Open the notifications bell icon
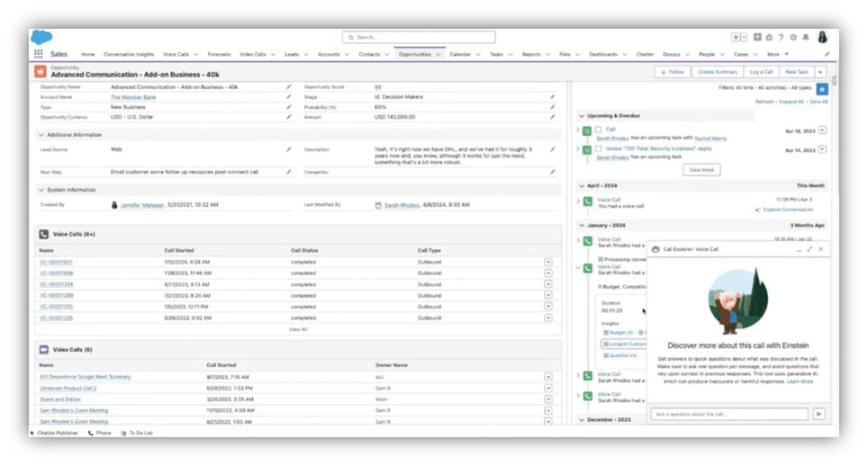Image resolution: width=868 pixels, height=466 pixels. 806,37
